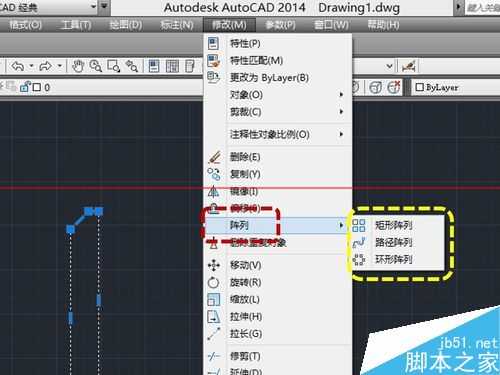Select the lower-left blue grip on chamfer
Screen dimensions: 500x375
point(70,229)
